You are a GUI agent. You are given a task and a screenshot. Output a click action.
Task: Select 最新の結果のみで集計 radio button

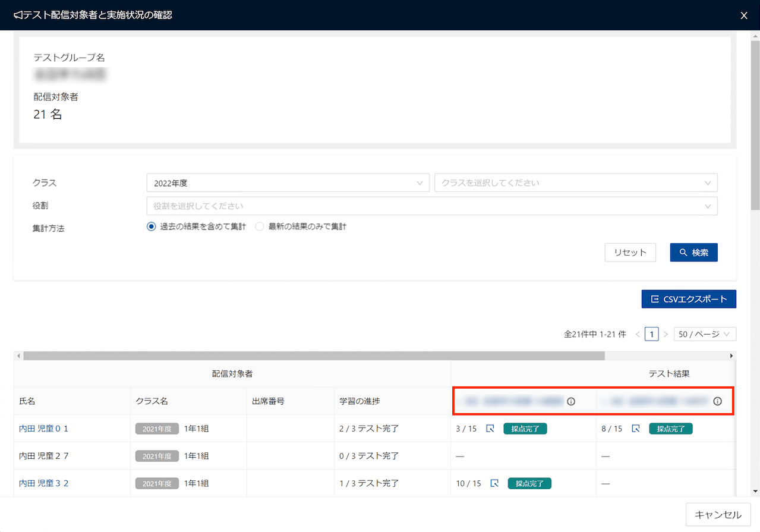tap(260, 226)
